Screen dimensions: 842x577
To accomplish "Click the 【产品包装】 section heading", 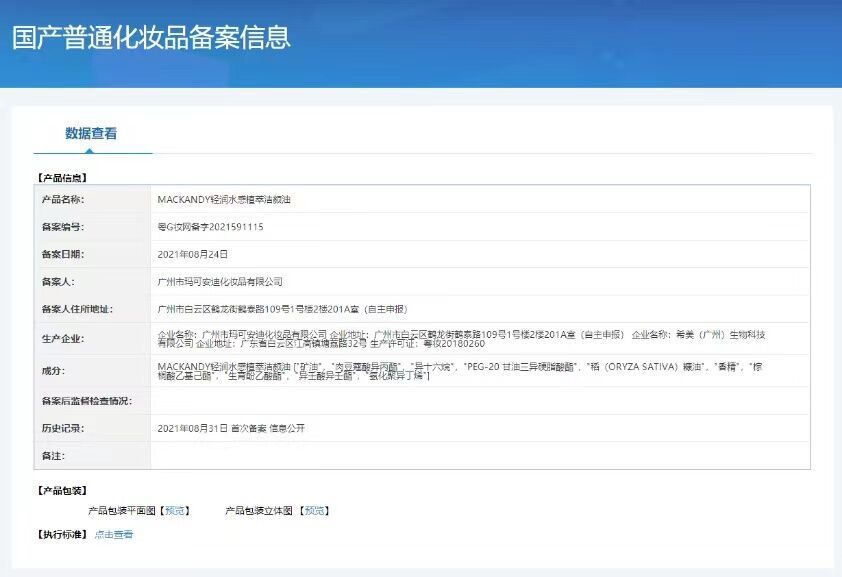I will coord(62,491).
